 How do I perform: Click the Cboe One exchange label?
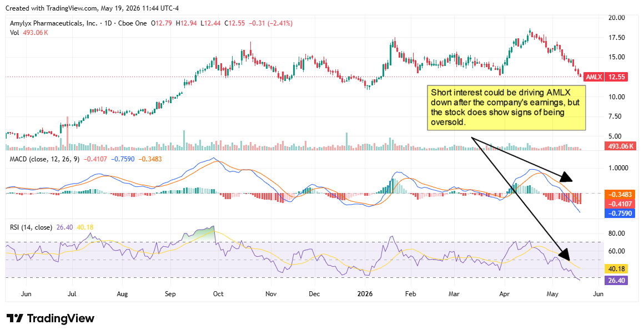(x=132, y=23)
